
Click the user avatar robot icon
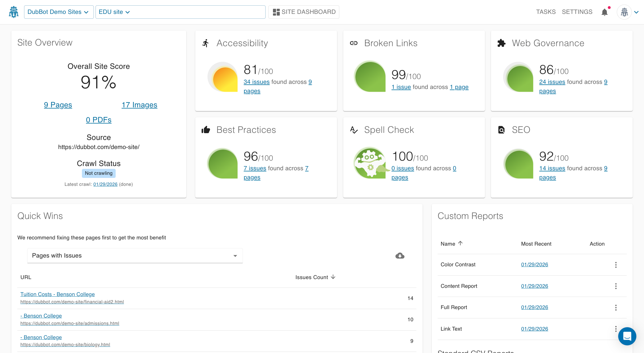[x=624, y=12]
